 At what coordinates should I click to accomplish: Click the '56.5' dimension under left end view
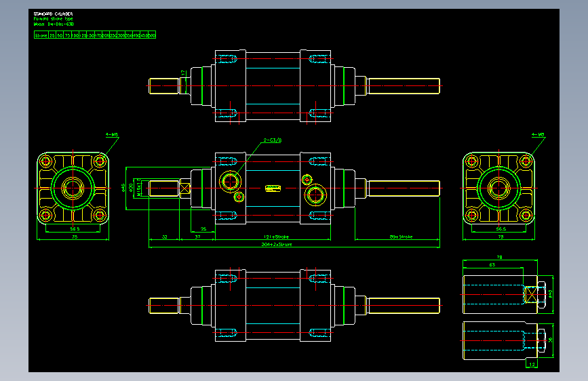coord(75,228)
